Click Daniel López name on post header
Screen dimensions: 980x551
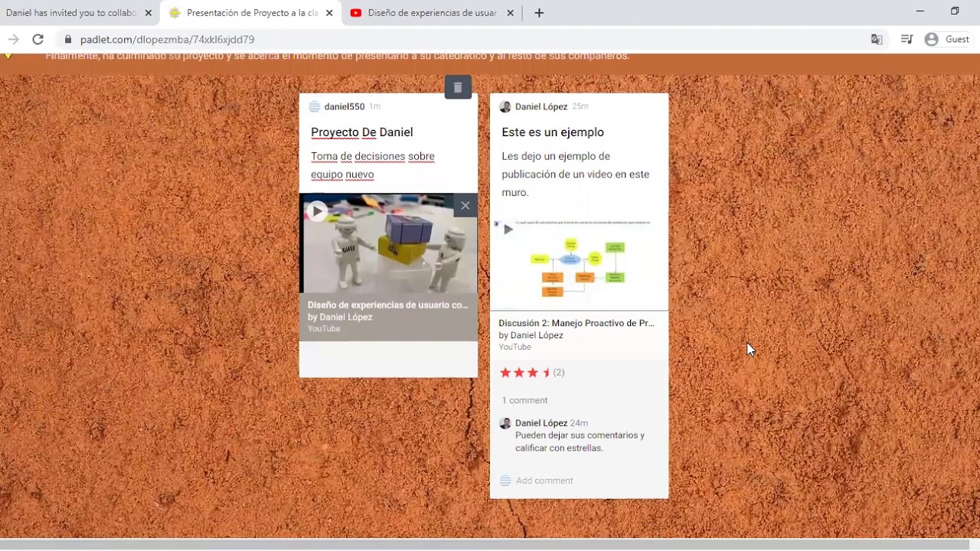541,106
